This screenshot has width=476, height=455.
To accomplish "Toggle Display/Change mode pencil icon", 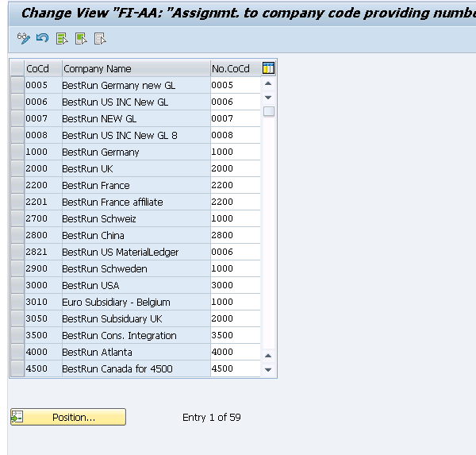I will pyautogui.click(x=24, y=39).
